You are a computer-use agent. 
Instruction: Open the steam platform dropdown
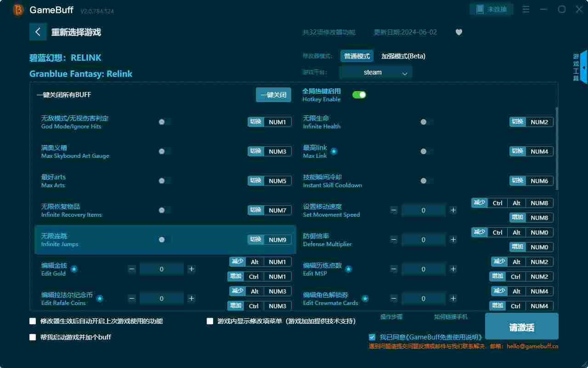[376, 72]
